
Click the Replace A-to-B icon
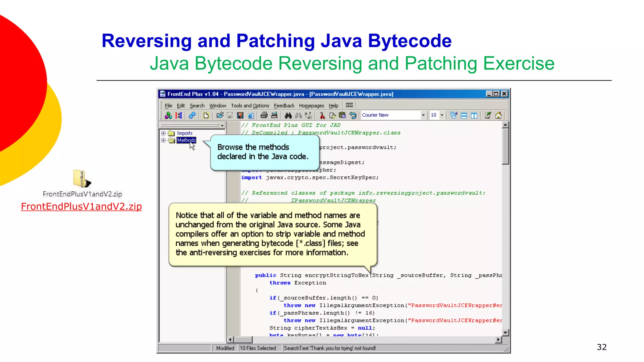click(x=308, y=115)
